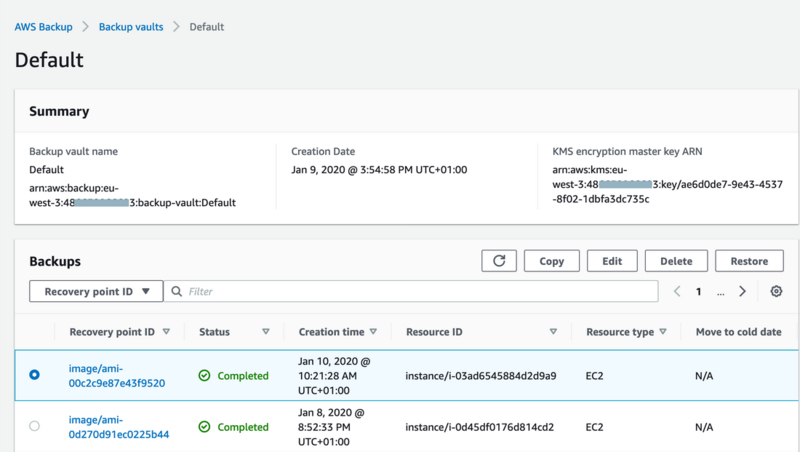Click into the Filter search field
The height and width of the screenshot is (452, 800).
tap(411, 291)
